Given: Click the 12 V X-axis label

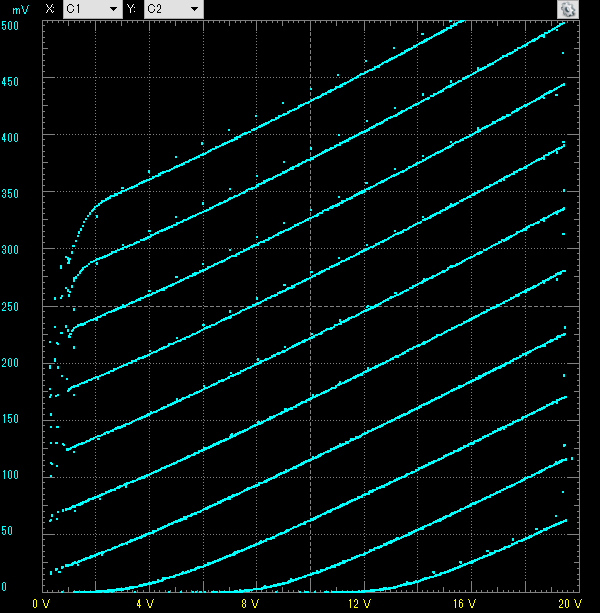Looking at the screenshot, I should 359,604.
